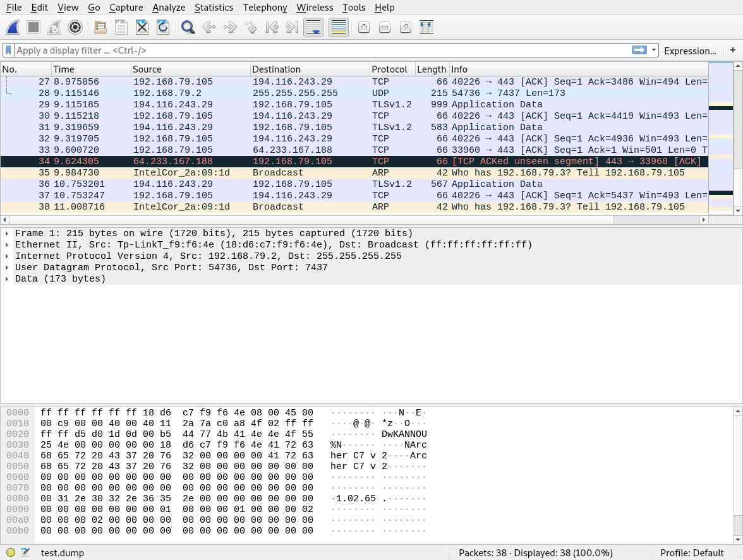
Task: Start capturing packets with the shark fin icon
Action: pos(13,27)
